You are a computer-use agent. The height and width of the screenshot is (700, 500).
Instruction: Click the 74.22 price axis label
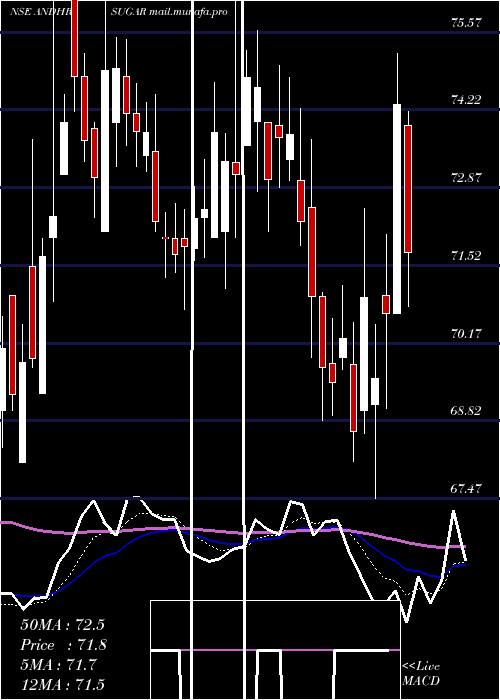pyautogui.click(x=466, y=100)
